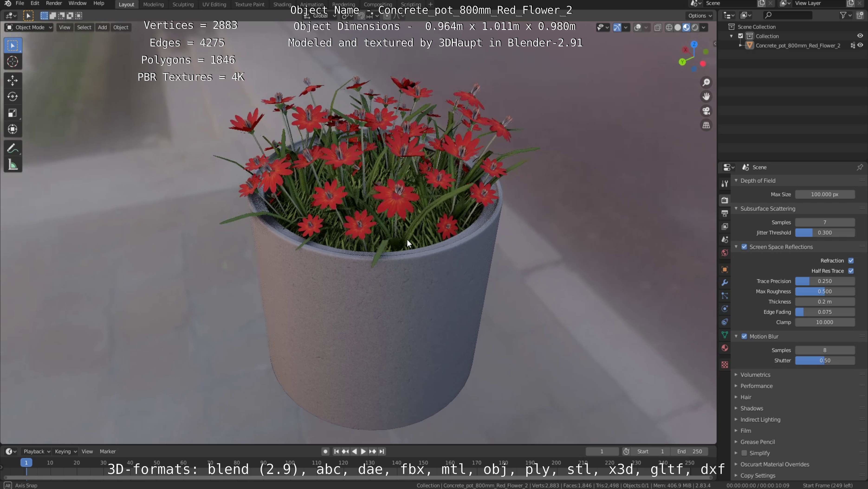The height and width of the screenshot is (489, 868).
Task: Open Modifier properties wrench tab
Action: pos(725,283)
